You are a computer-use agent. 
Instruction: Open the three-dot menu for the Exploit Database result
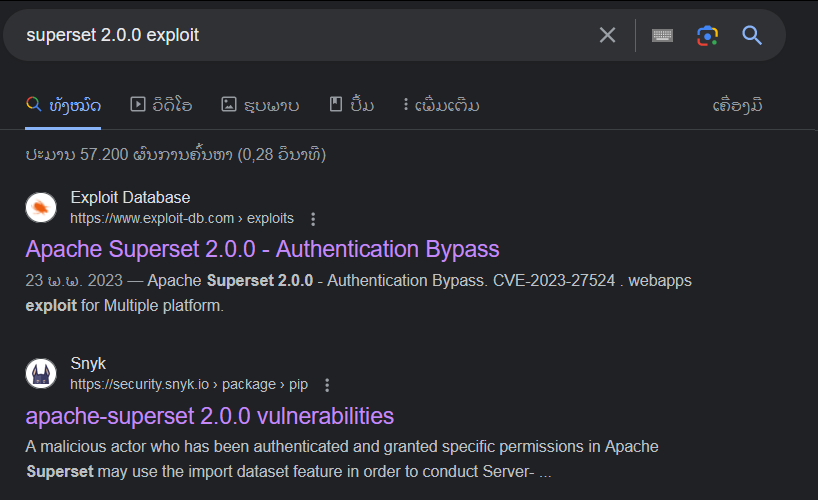tap(313, 219)
